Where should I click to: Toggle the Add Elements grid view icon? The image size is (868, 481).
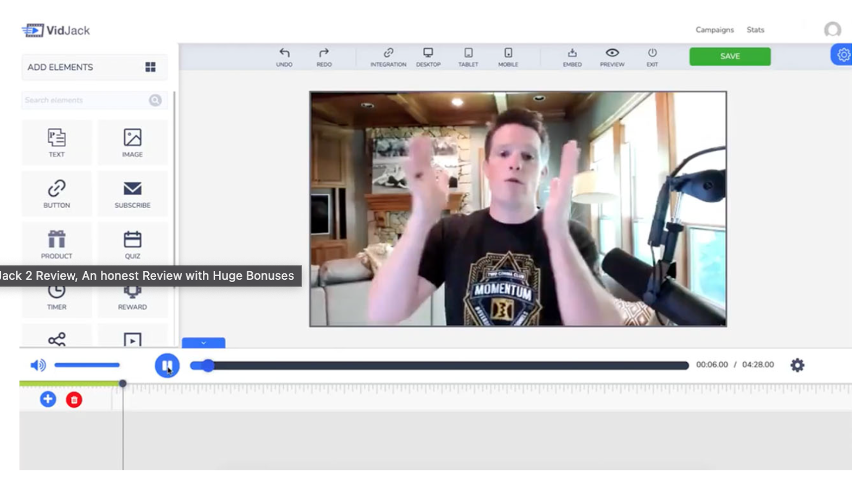coord(150,67)
